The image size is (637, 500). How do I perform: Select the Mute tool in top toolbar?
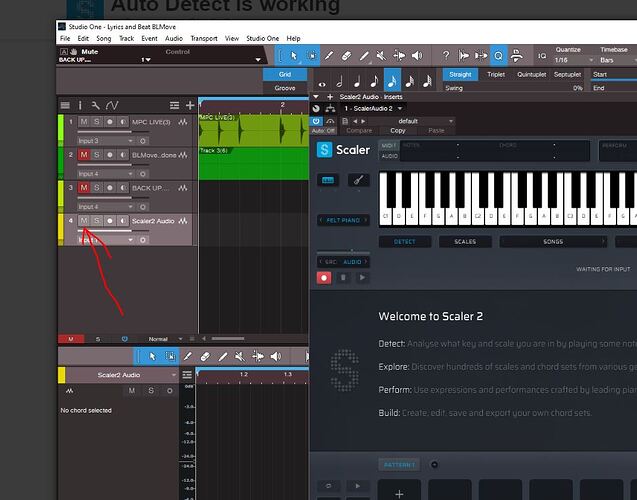click(381, 56)
